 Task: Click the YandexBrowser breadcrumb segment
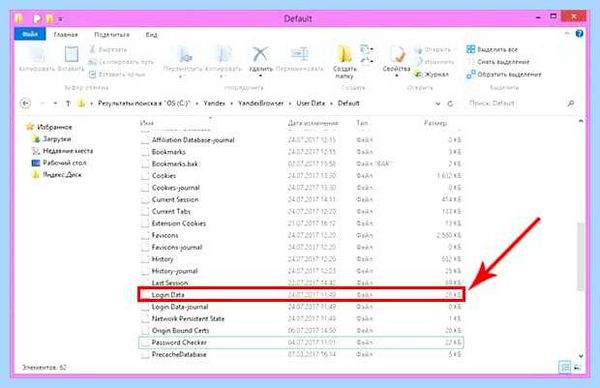point(261,103)
